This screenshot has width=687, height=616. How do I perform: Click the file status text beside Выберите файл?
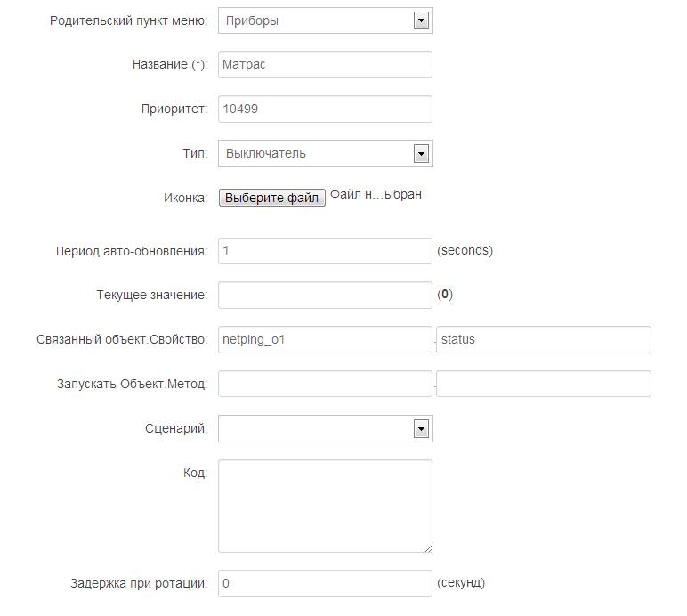376,195
